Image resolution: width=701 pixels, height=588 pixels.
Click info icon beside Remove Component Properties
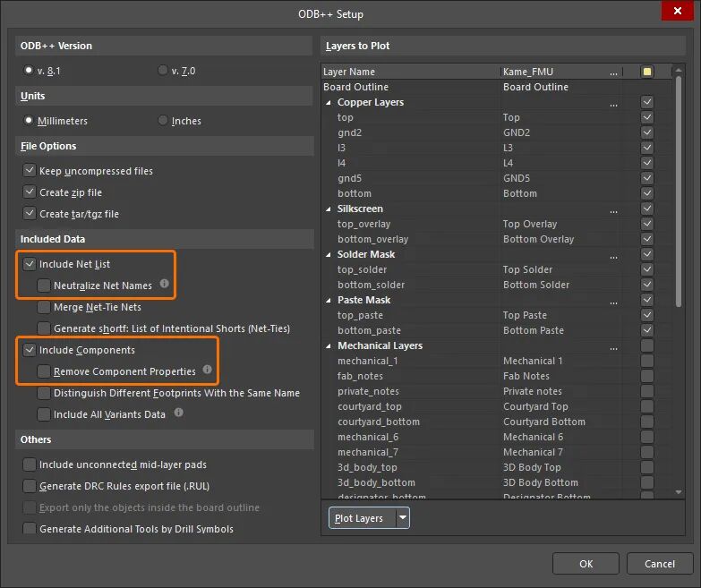point(207,369)
